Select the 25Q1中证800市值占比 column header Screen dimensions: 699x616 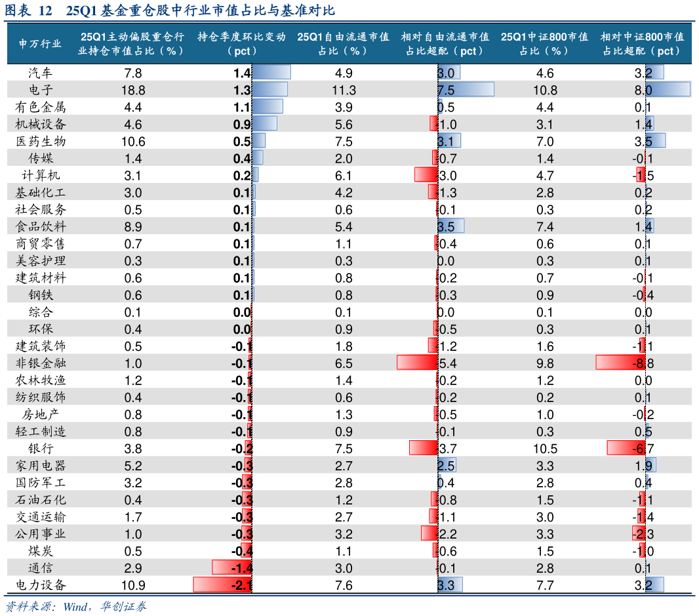coord(544,44)
